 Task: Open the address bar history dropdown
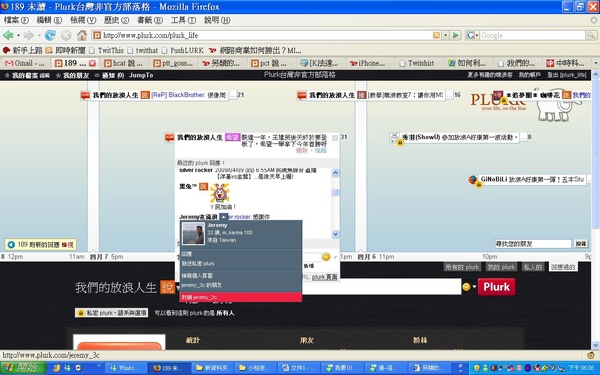(445, 35)
